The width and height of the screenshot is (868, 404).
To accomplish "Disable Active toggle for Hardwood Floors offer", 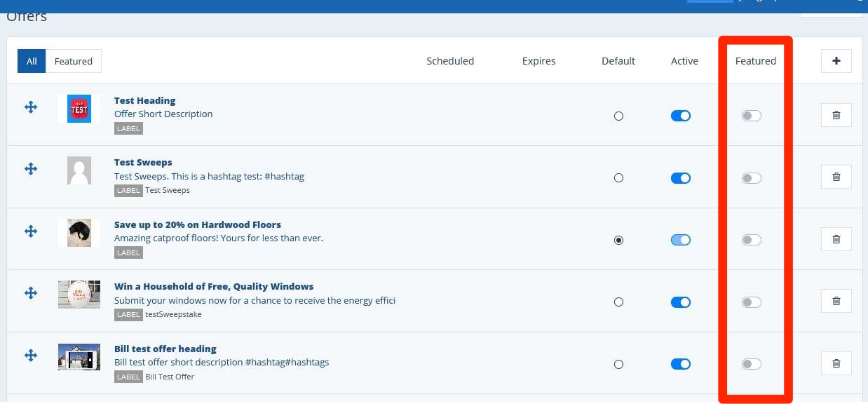I will click(x=680, y=240).
